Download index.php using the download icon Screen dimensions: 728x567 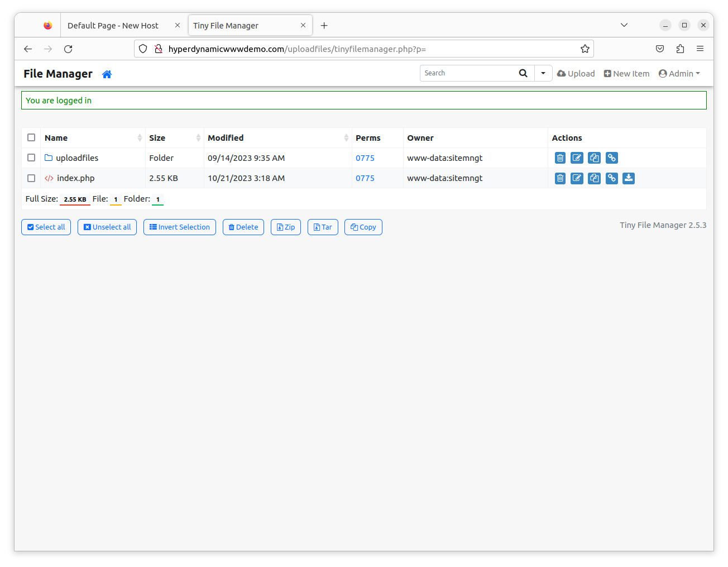tap(629, 178)
